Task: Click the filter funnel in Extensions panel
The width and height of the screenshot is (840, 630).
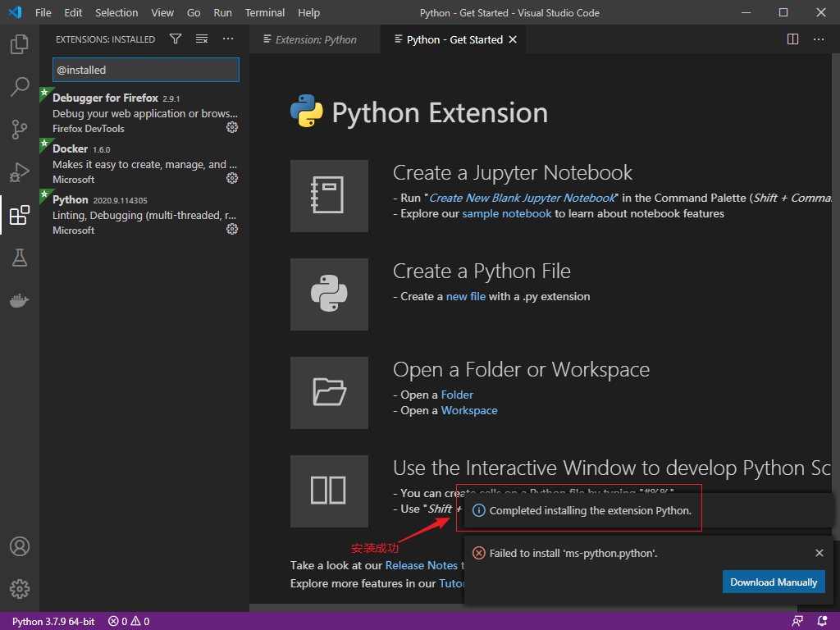Action: [x=176, y=38]
